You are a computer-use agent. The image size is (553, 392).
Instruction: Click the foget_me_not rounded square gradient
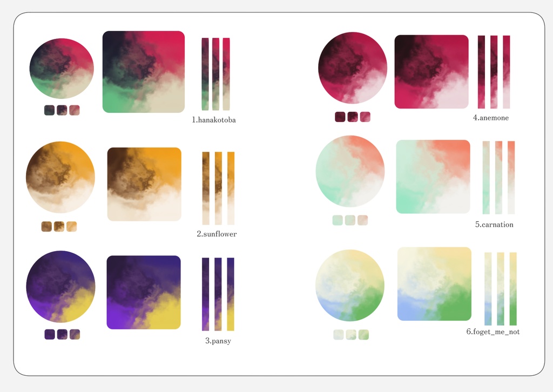[x=435, y=284]
